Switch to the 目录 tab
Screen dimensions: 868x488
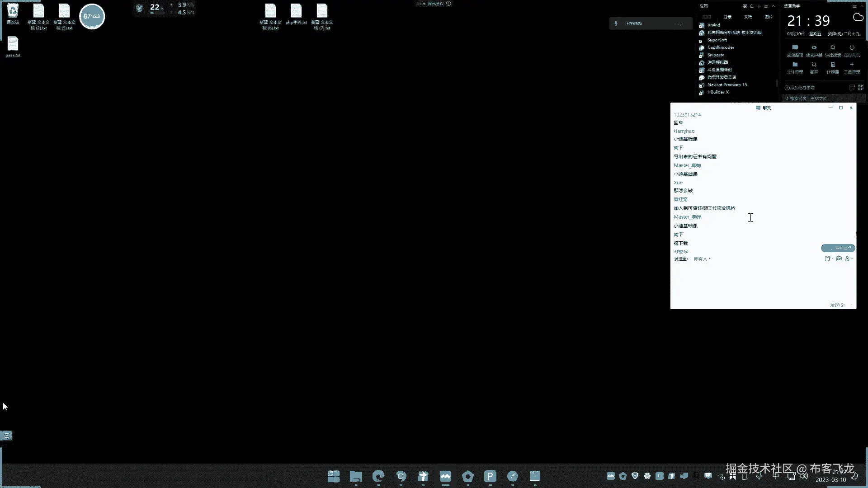(x=727, y=17)
